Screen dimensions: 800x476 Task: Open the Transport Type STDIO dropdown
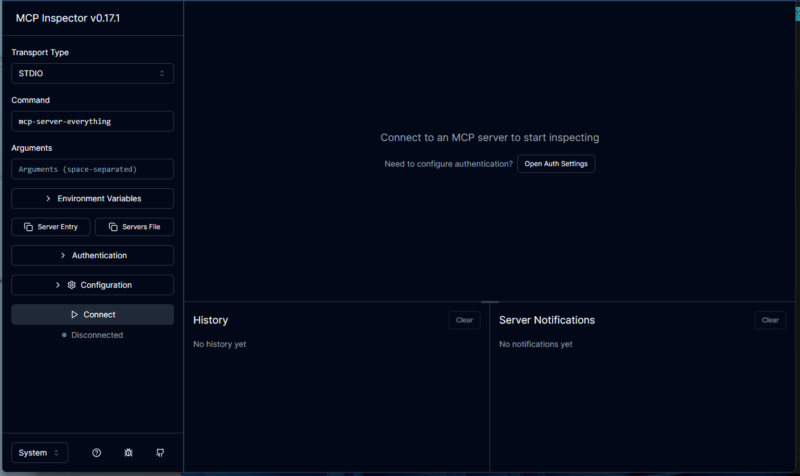point(92,73)
